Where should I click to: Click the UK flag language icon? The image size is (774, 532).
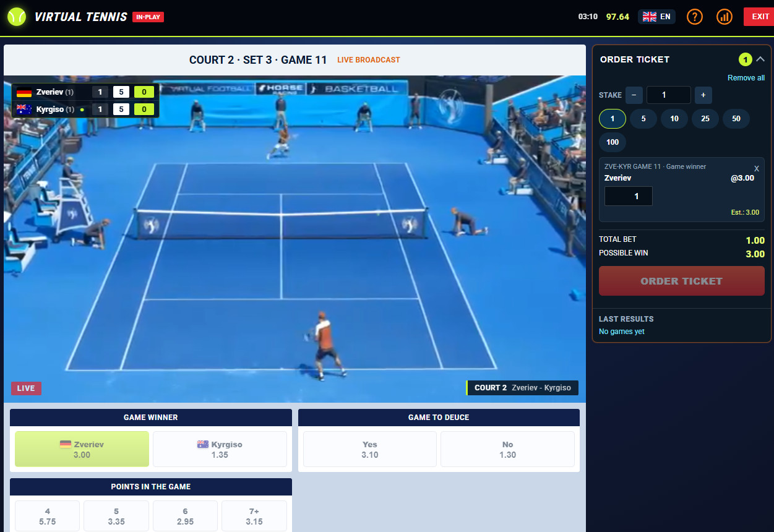pyautogui.click(x=650, y=17)
